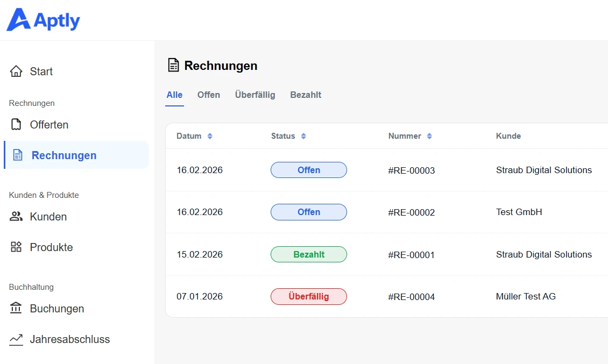Select the Alle tab
The width and height of the screenshot is (608, 364).
[174, 95]
